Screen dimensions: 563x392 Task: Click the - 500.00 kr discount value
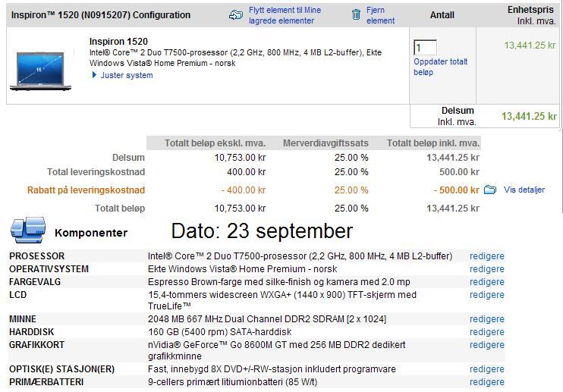click(x=456, y=190)
